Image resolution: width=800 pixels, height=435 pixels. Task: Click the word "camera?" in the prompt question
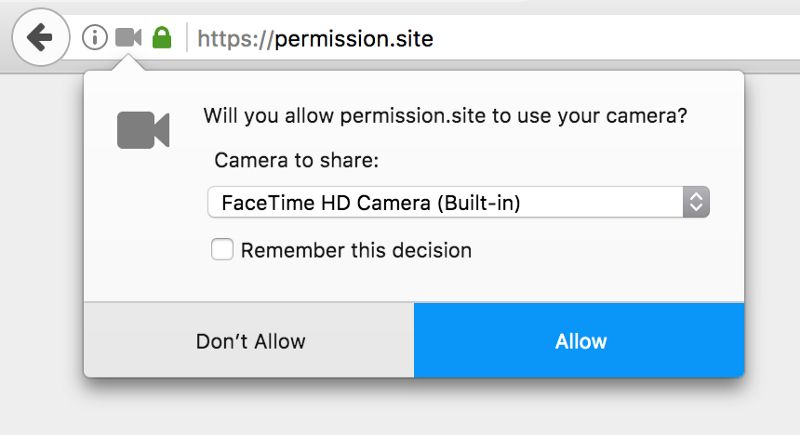(x=651, y=115)
